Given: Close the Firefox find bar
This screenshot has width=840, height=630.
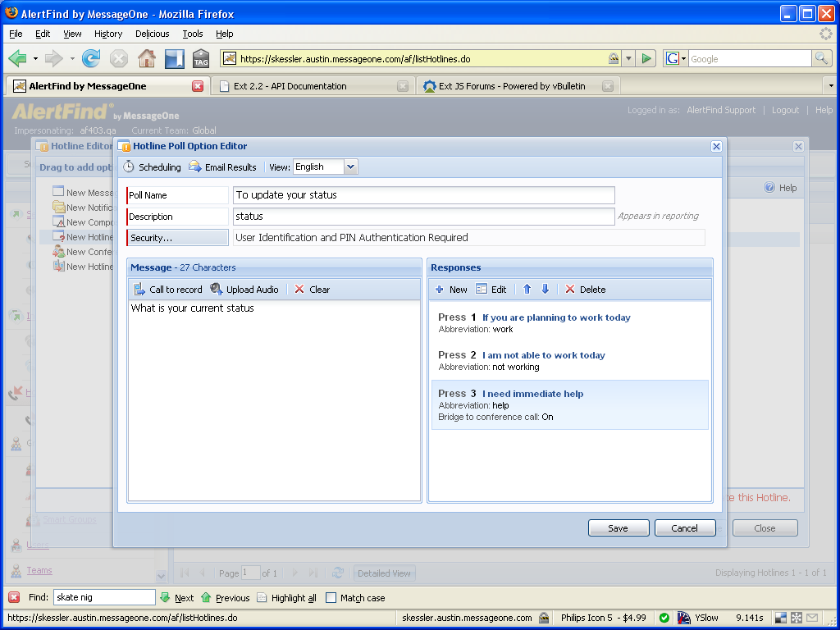Looking at the screenshot, I should click(x=15, y=597).
